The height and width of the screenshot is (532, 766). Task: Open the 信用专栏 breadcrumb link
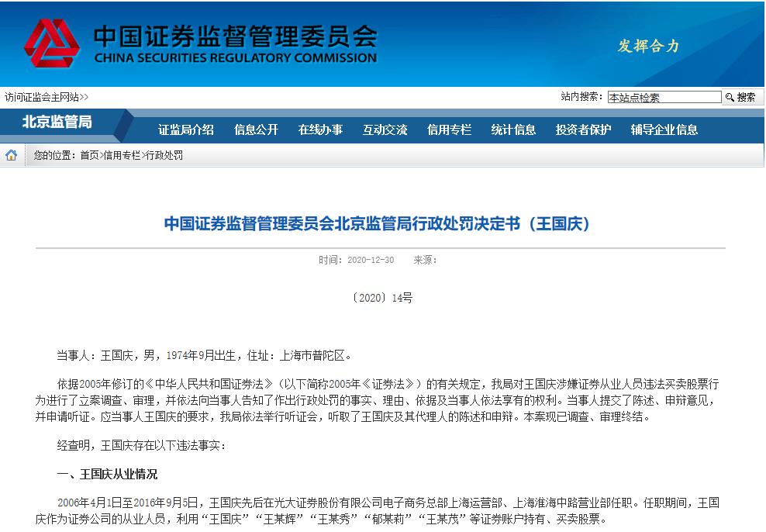click(122, 155)
